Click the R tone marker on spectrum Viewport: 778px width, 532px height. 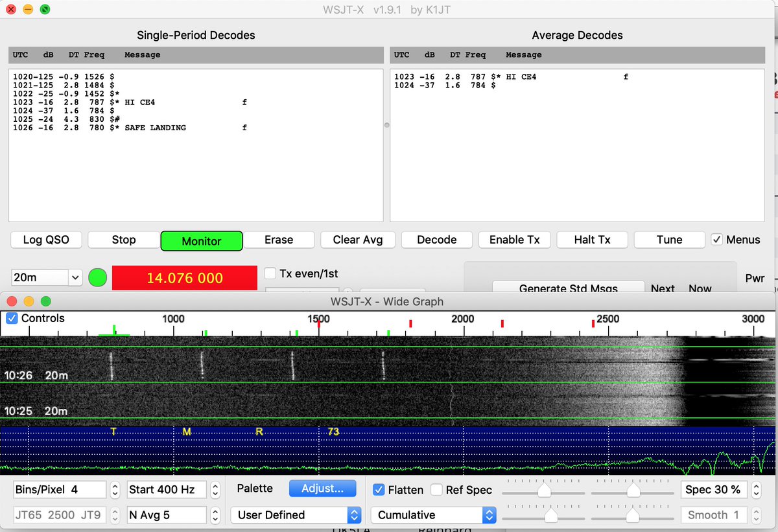point(259,432)
